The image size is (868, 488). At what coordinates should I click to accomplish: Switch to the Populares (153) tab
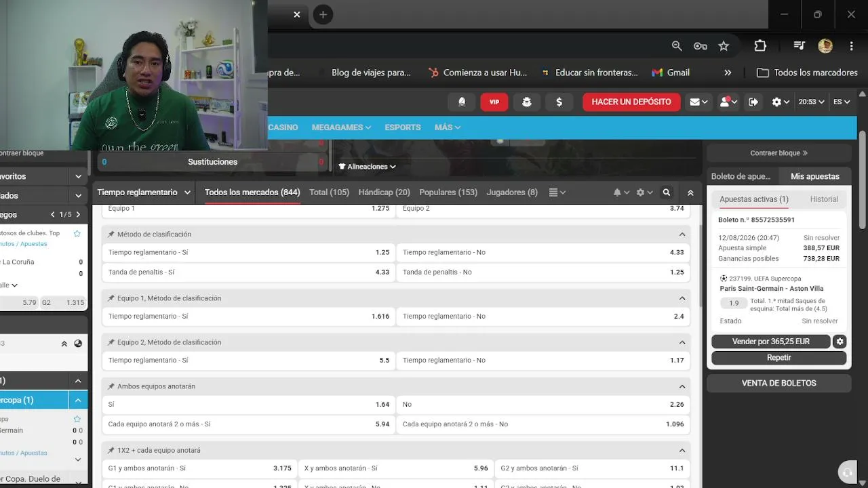pos(448,192)
